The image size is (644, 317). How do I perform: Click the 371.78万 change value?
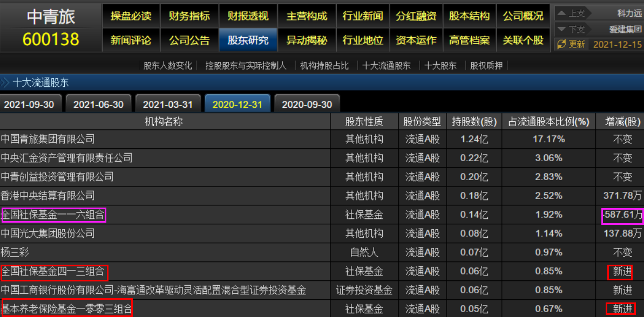click(x=622, y=196)
